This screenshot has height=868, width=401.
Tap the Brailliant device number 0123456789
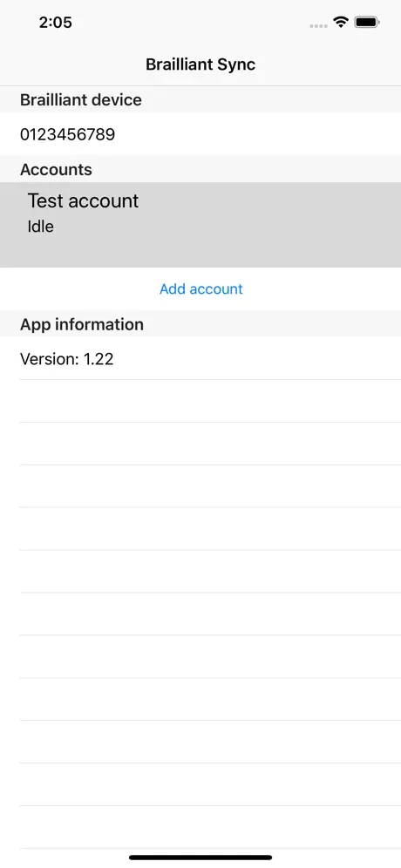point(68,134)
